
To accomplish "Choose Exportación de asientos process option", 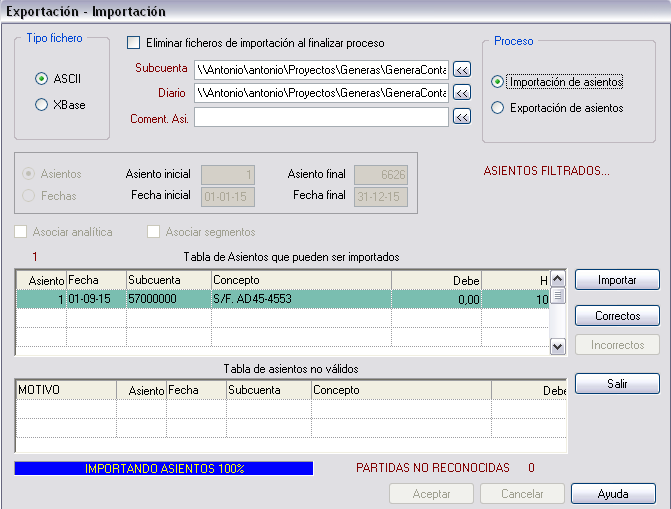I will coord(497,108).
